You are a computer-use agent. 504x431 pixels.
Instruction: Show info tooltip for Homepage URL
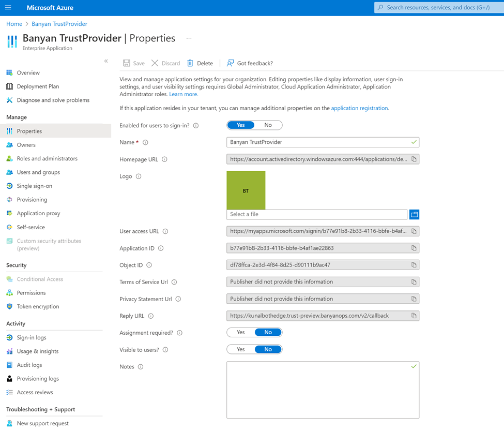(164, 159)
